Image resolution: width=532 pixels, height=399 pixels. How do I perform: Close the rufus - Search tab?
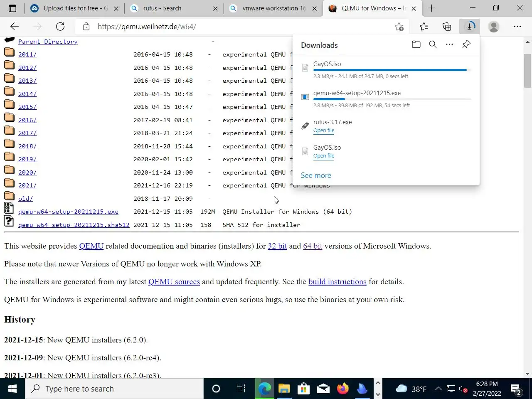coord(215,8)
